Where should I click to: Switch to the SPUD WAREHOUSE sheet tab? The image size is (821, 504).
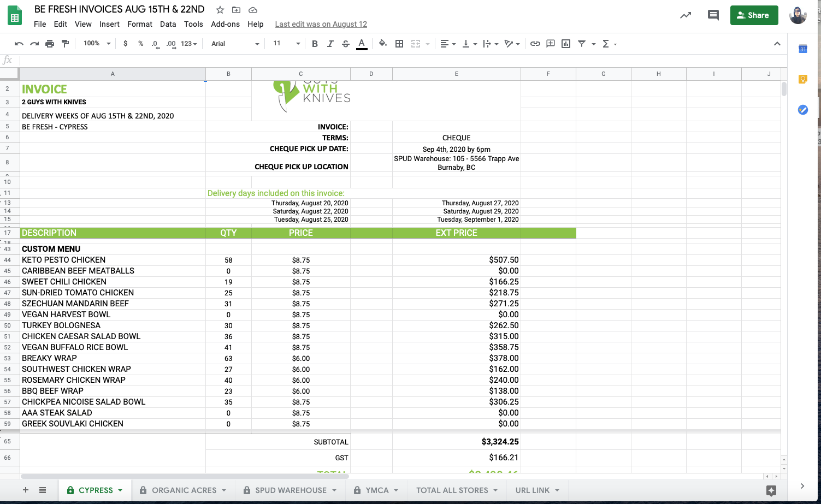pyautogui.click(x=291, y=490)
